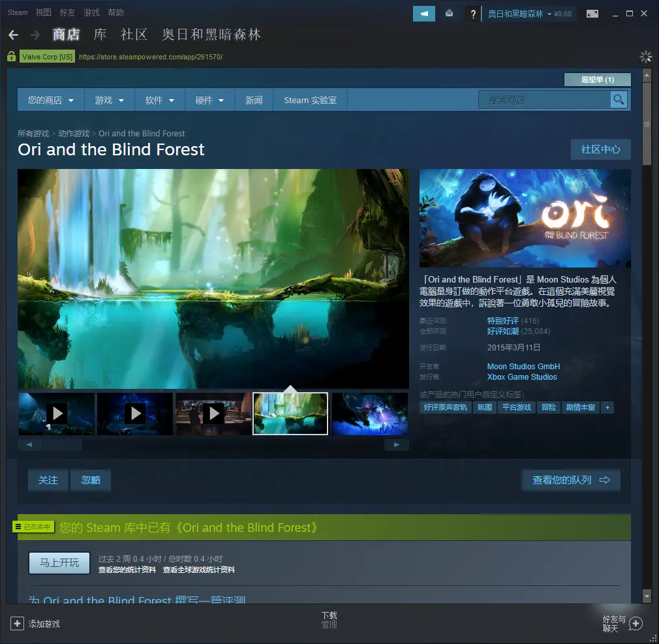Screen dimensions: 659x644
Task: Open the 新闻 store tab
Action: tap(254, 100)
